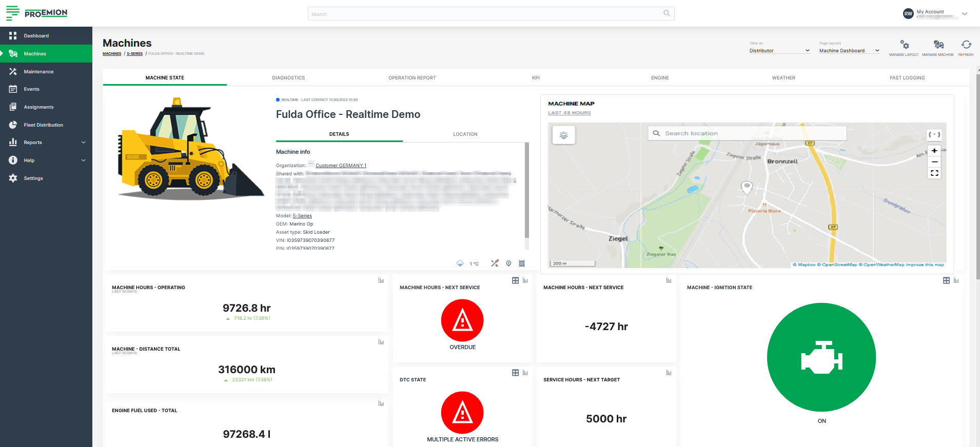Click the Last 48 Hours map link
Image resolution: width=980 pixels, height=447 pixels.
pos(569,113)
